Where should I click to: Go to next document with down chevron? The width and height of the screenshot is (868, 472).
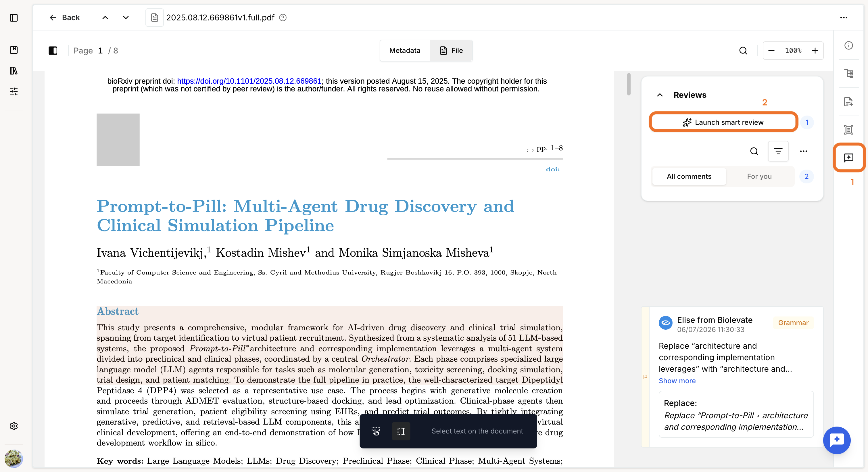pyautogui.click(x=126, y=18)
